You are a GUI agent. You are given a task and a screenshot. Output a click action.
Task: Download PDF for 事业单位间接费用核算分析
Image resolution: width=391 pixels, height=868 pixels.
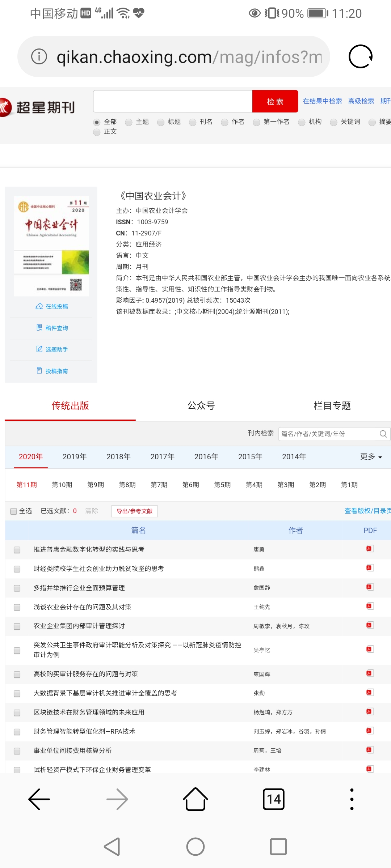[x=369, y=750]
